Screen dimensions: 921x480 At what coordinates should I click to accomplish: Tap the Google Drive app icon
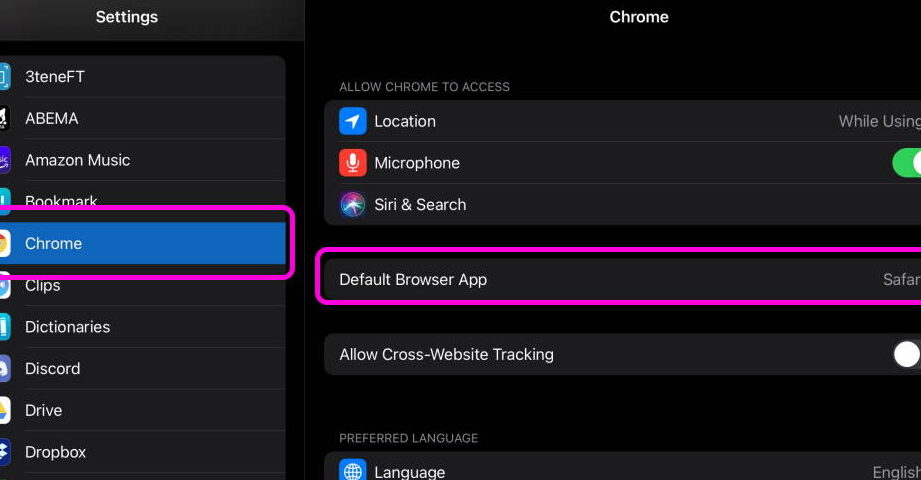[5, 410]
